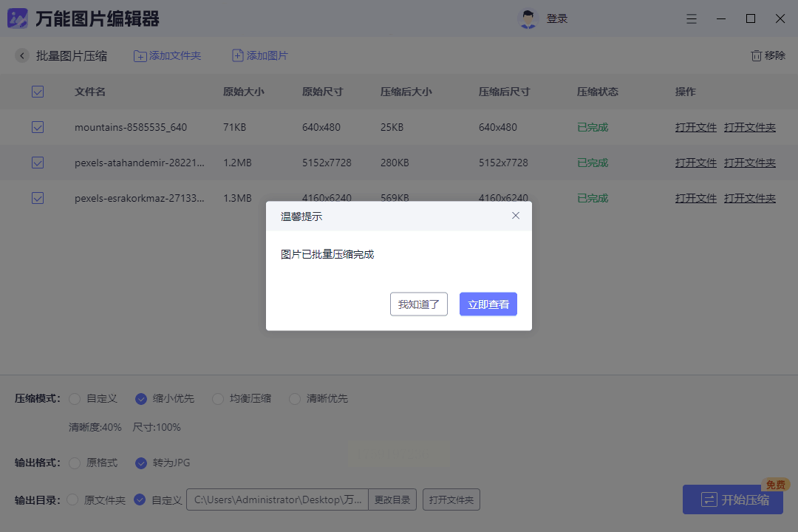
Task: Uncheck the mountains-8585535_640 file checkbox
Action: [x=38, y=127]
